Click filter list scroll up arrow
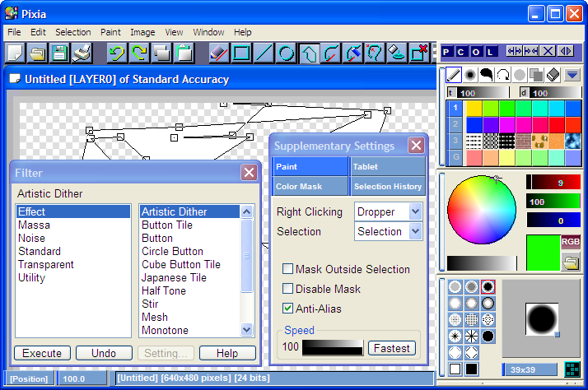This screenshot has height=390, width=588. (246, 211)
